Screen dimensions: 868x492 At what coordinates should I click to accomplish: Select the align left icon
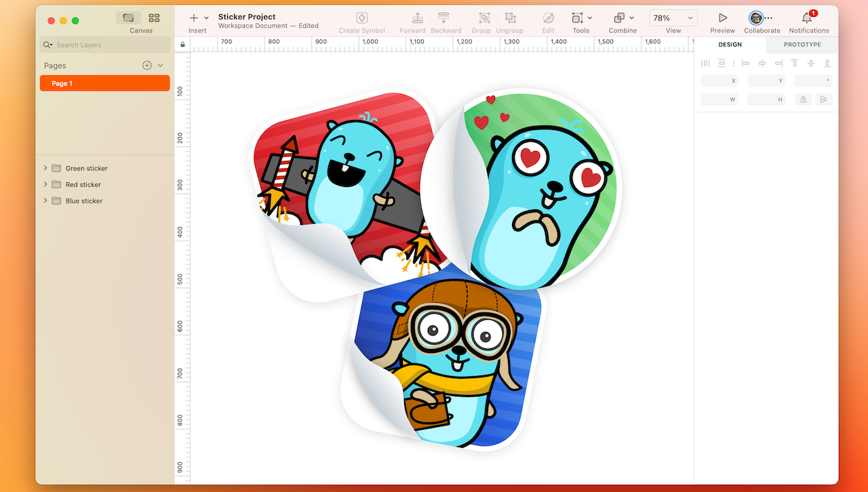[x=746, y=63]
